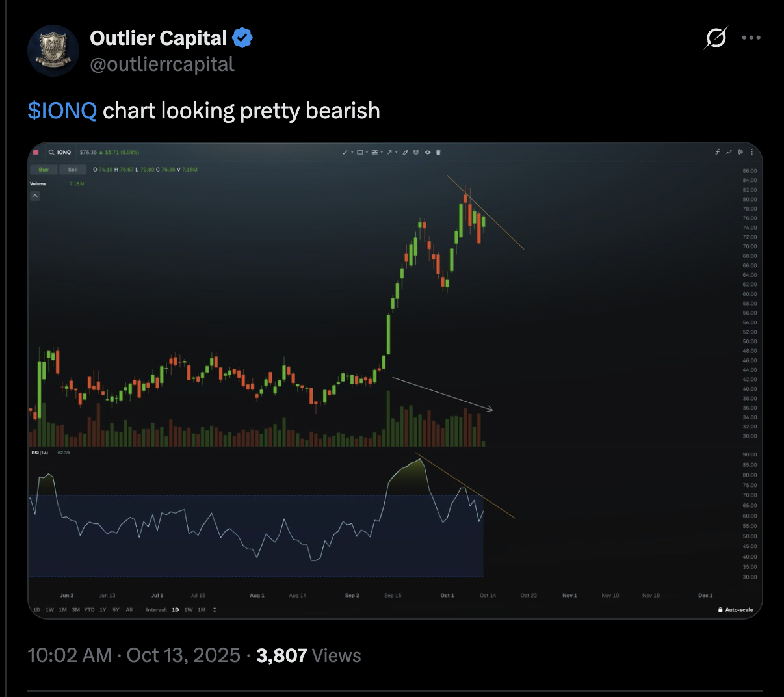
Task: Choose the rectangle shape drawing tool
Action: pos(359,152)
